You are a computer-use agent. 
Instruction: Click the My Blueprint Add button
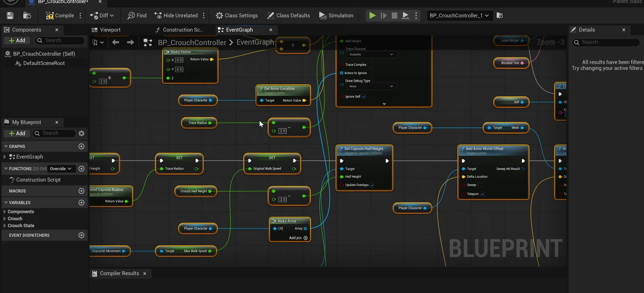tap(17, 133)
